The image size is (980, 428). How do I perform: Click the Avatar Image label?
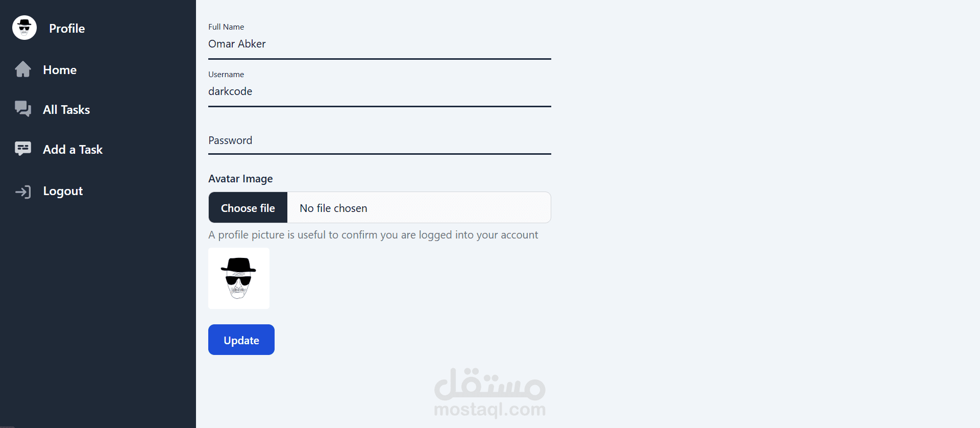pyautogui.click(x=240, y=179)
